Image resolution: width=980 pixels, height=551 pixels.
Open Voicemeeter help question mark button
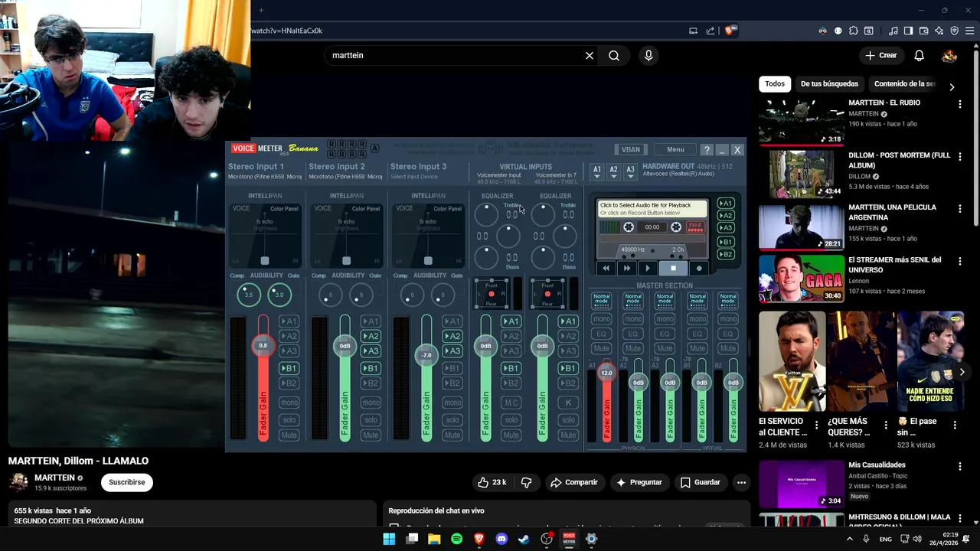[x=707, y=150]
